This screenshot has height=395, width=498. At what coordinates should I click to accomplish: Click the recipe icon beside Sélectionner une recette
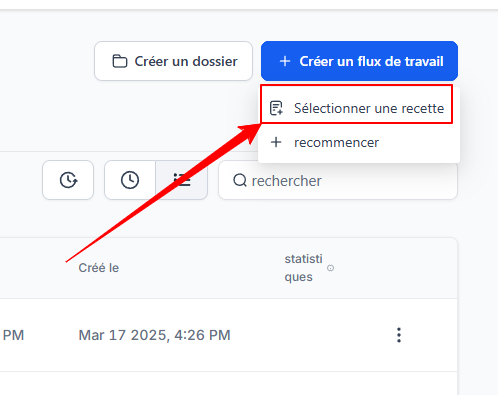click(276, 108)
